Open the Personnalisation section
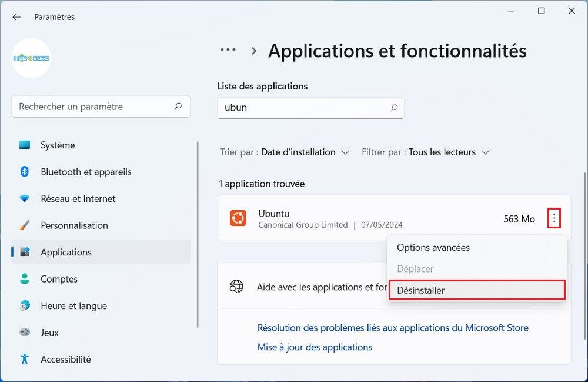This screenshot has width=588, height=382. pos(74,225)
